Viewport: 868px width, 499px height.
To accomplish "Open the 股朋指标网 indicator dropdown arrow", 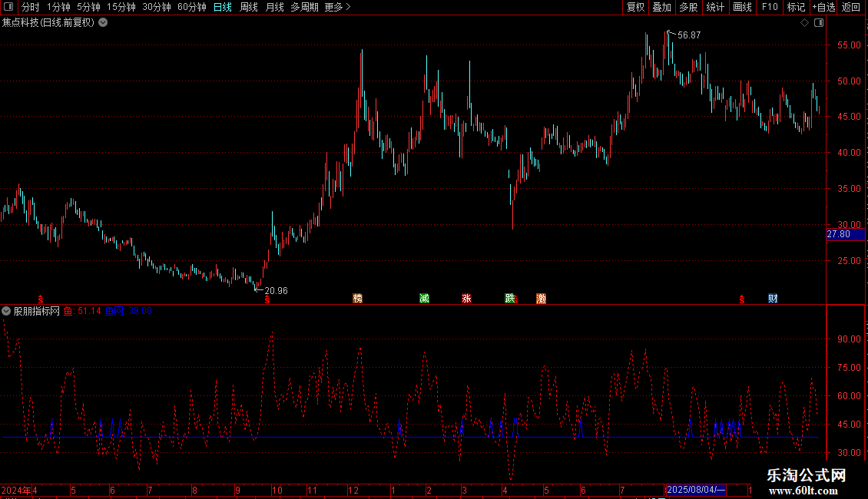I will (6, 311).
